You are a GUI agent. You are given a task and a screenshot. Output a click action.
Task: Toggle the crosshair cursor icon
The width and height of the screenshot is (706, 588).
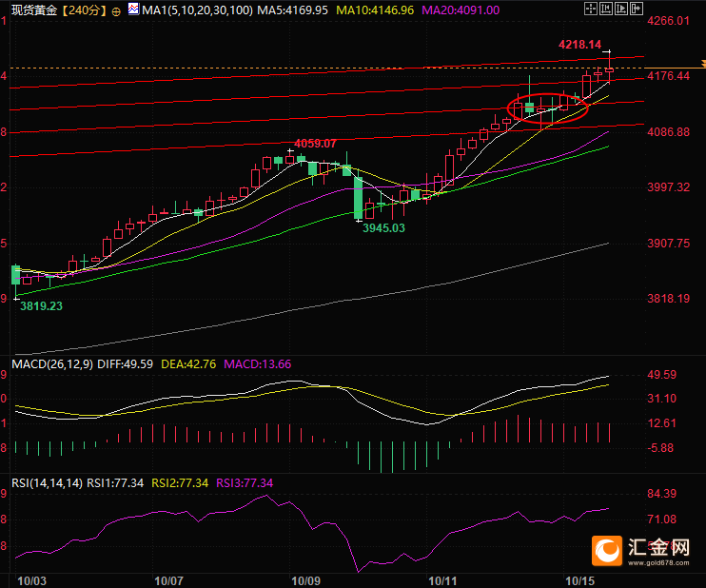coord(591,9)
